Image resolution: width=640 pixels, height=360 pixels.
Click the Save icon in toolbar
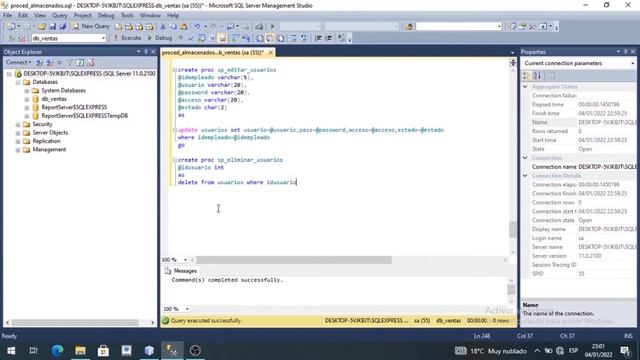coord(52,27)
